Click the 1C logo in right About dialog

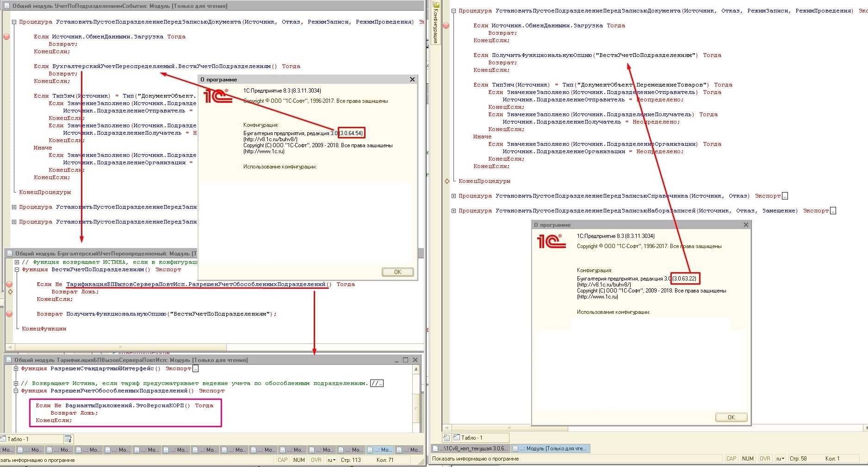click(x=551, y=241)
